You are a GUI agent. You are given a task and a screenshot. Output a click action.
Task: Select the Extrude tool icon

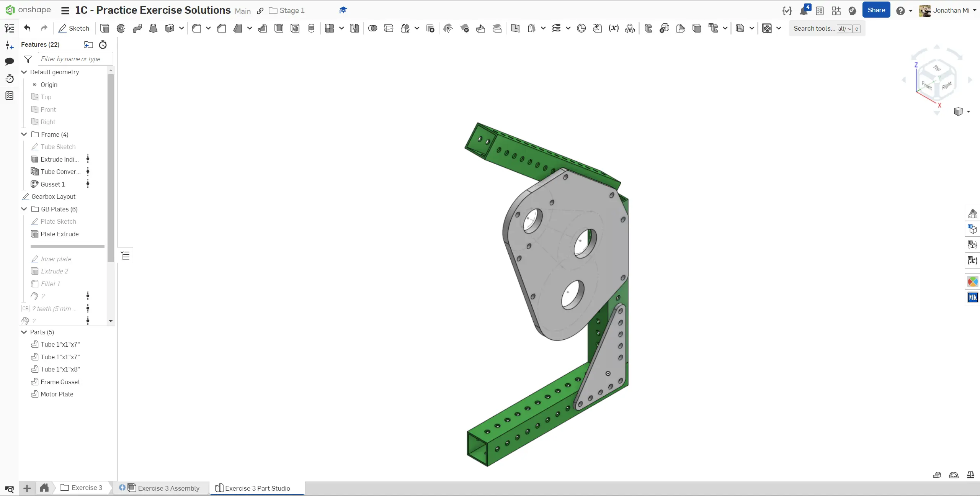(105, 28)
